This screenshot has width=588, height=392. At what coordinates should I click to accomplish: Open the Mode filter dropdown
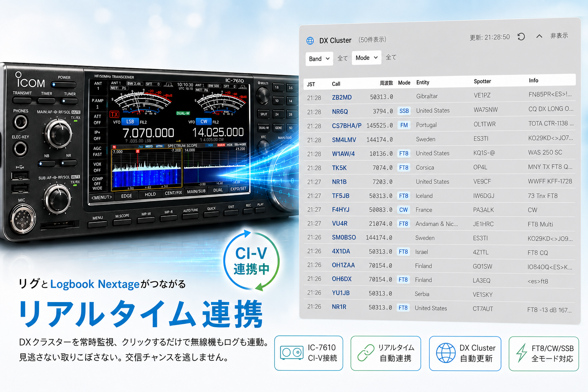point(366,57)
